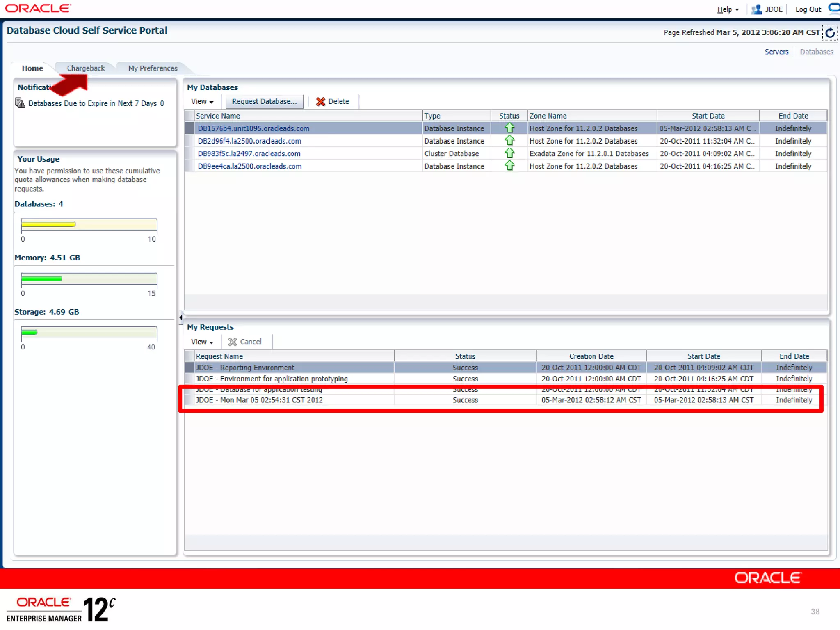The image size is (840, 630).
Task: Click status arrow of Cluster Database row
Action: (x=509, y=153)
